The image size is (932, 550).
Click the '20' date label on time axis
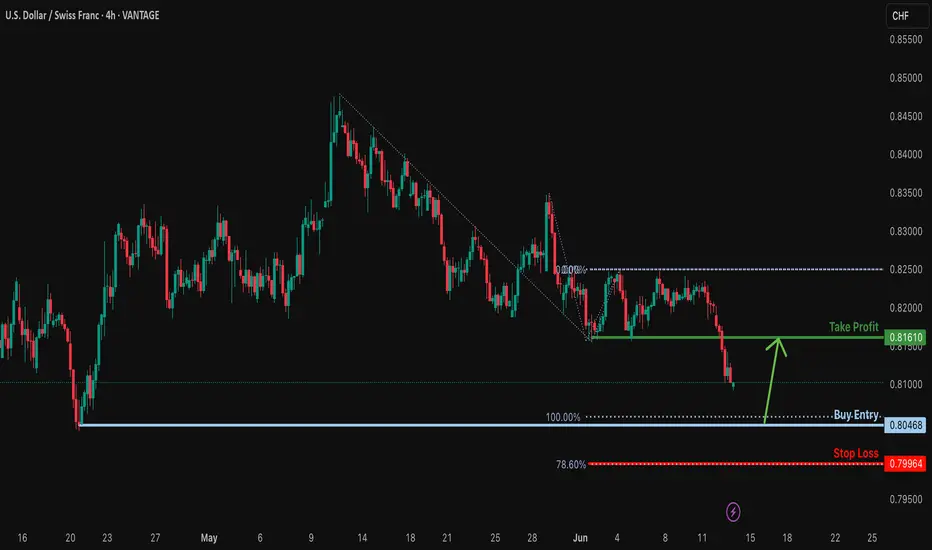[70, 538]
